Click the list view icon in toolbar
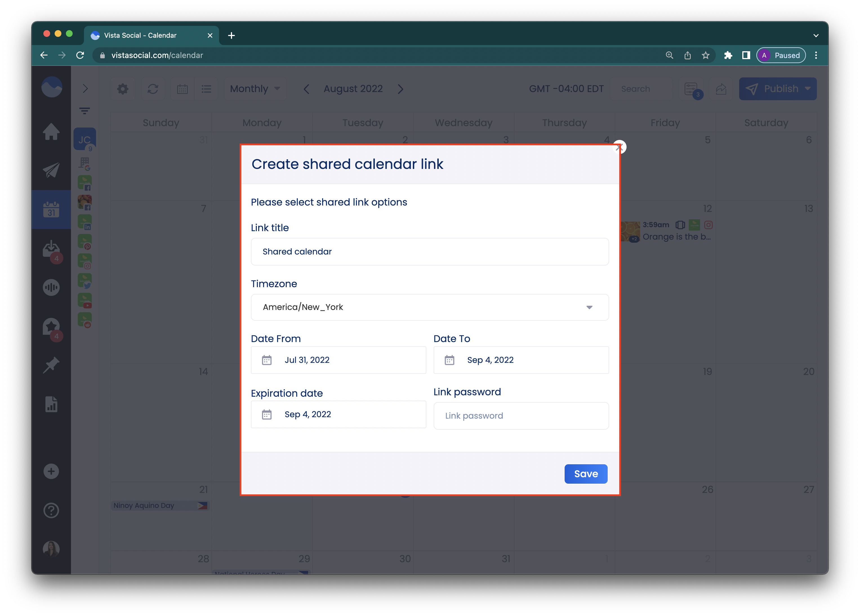This screenshot has width=860, height=616. coord(206,89)
